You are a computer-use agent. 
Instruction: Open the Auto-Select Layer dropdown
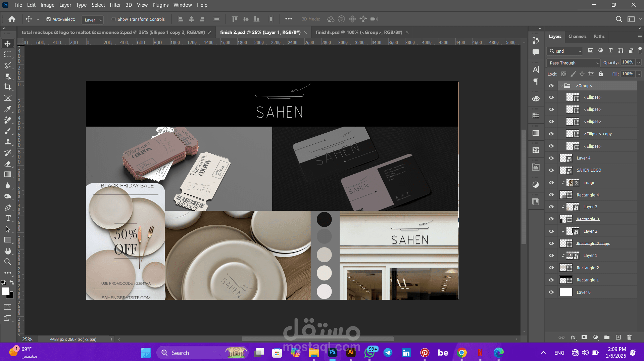[x=93, y=20]
